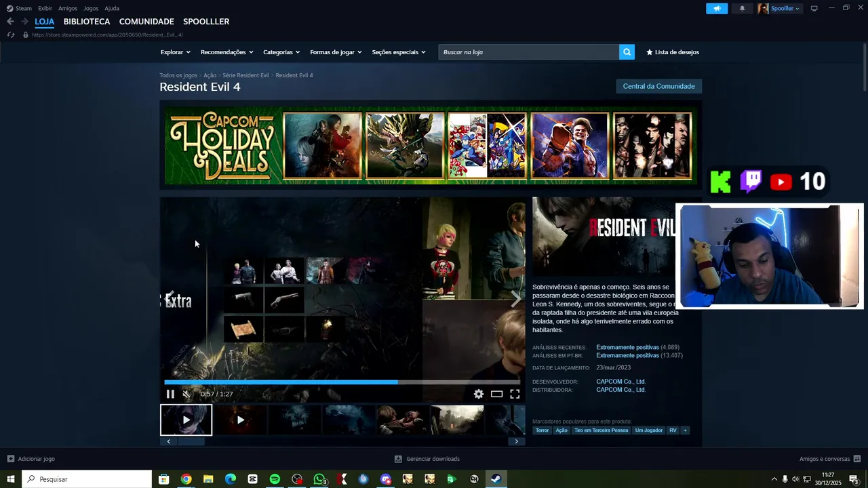
Task: Open the SPOOLLLER profile tab
Action: click(206, 22)
